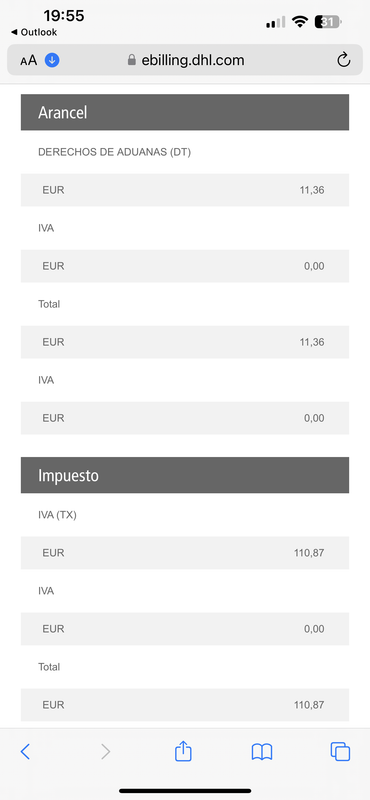Select the Arancel section header
Screen dimensions: 370x800
pyautogui.click(x=185, y=112)
